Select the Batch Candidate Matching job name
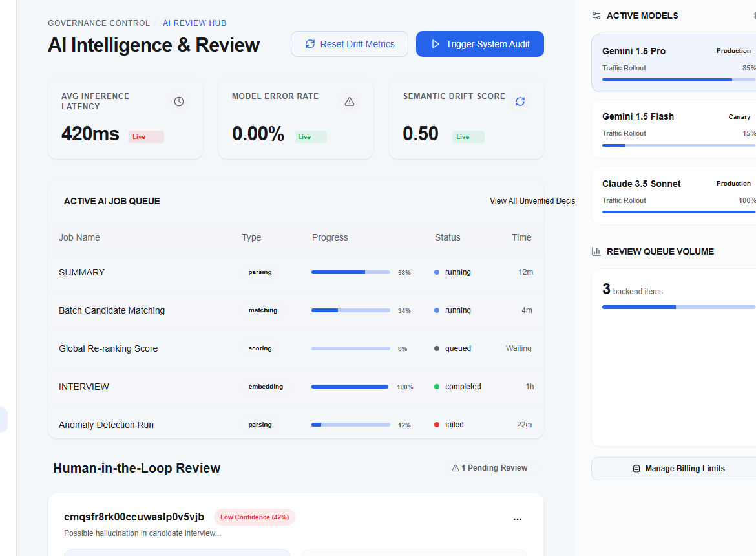 (x=112, y=310)
